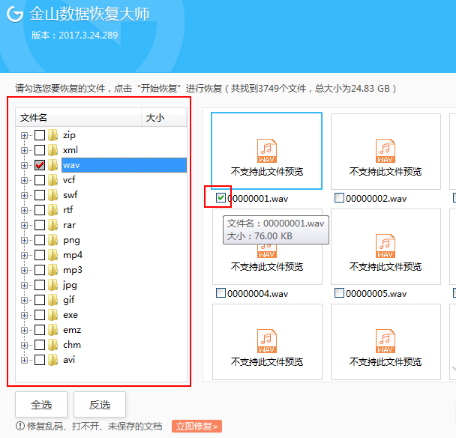Image resolution: width=456 pixels, height=438 pixels.
Task: Click the chm folder icon
Action: [53, 345]
